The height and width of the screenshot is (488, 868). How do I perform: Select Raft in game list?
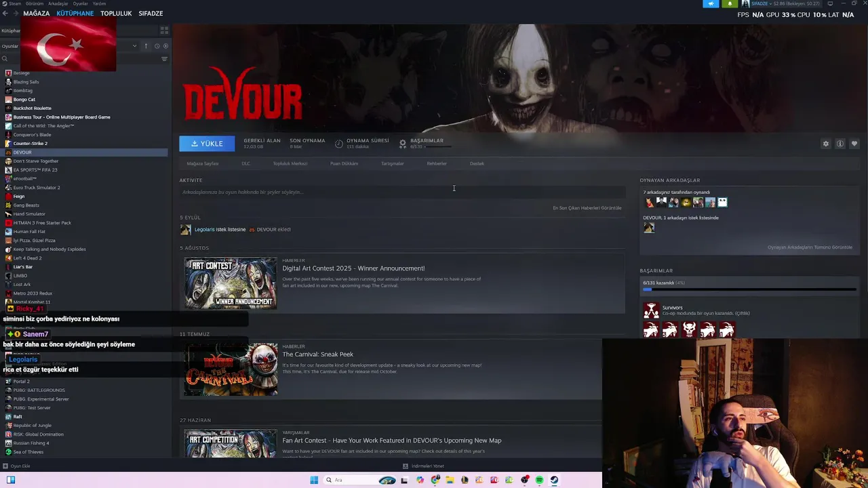[18, 417]
